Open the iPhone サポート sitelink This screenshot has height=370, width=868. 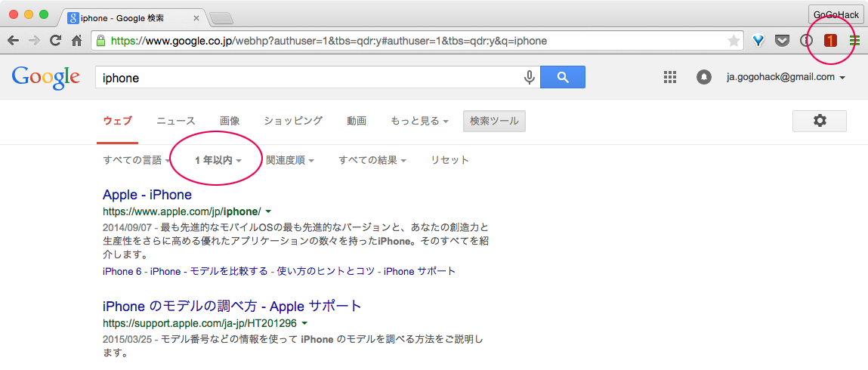tap(419, 272)
